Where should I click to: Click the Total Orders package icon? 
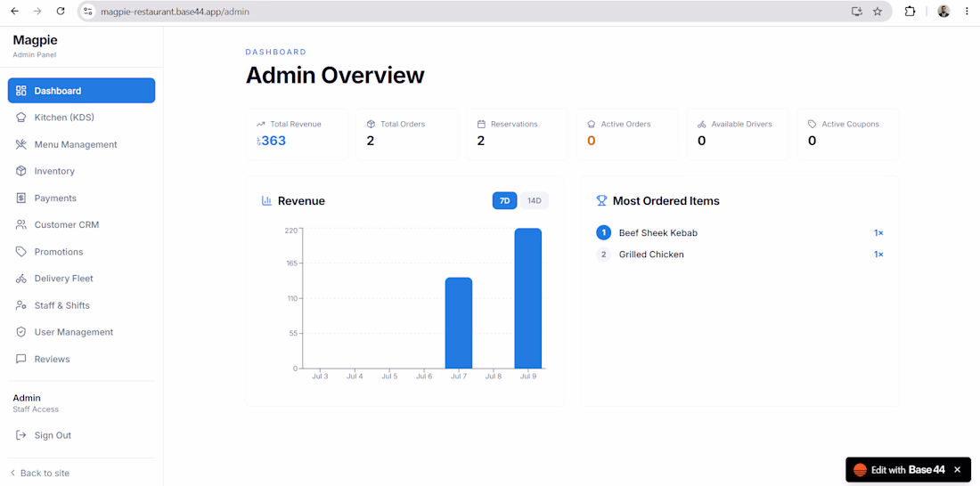pos(371,125)
